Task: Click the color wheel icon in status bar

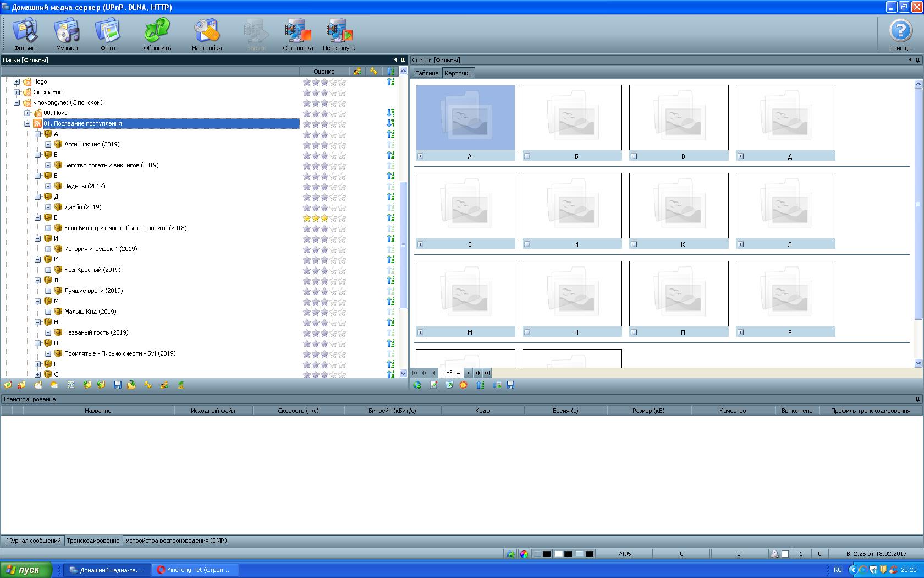Action: tap(524, 554)
